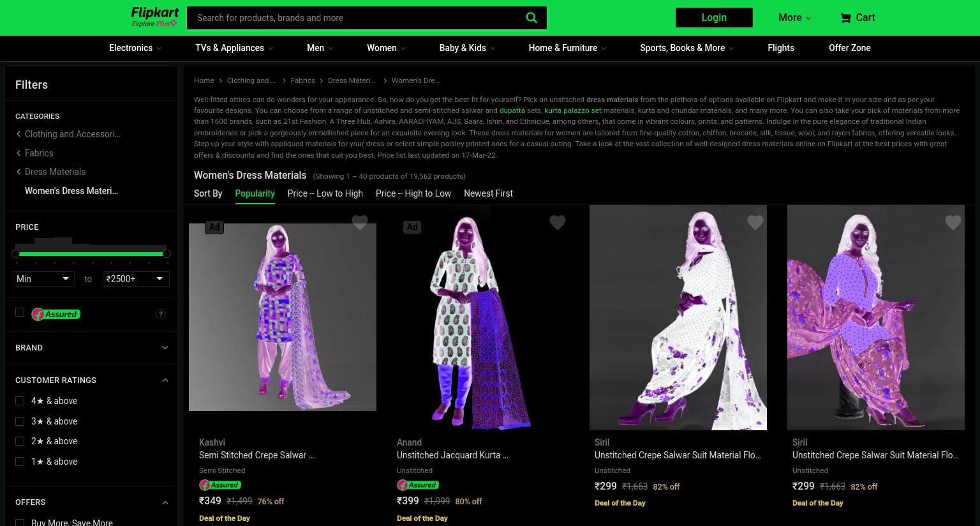Open the kurta palazzo set link
Screen dimensions: 980x526
click(572, 110)
